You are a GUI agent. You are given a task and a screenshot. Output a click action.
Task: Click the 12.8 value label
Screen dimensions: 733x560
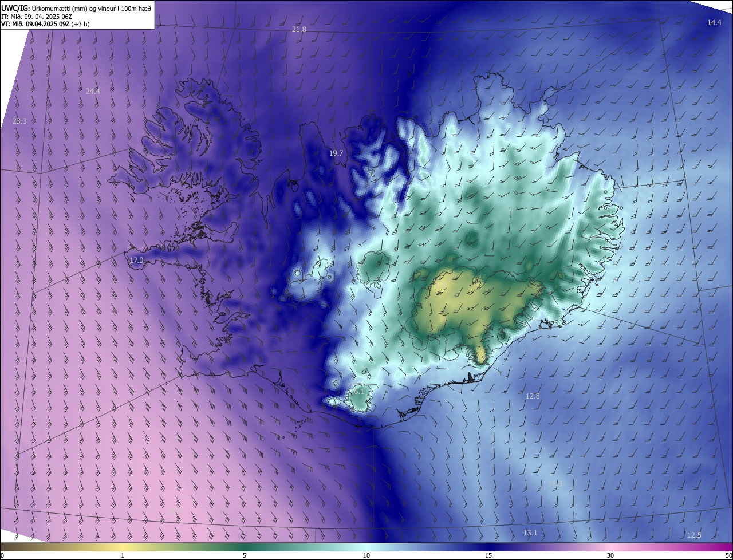(533, 396)
